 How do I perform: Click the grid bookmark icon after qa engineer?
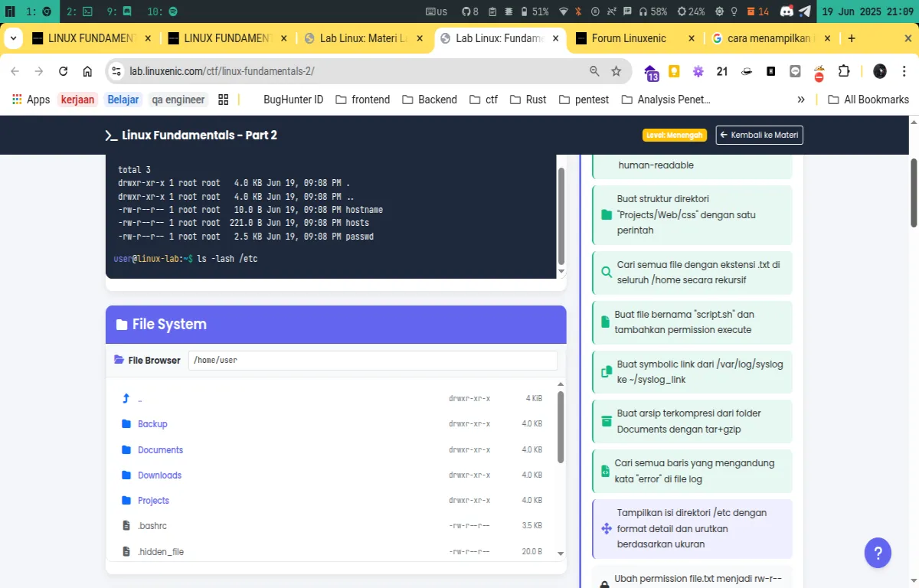pos(224,100)
